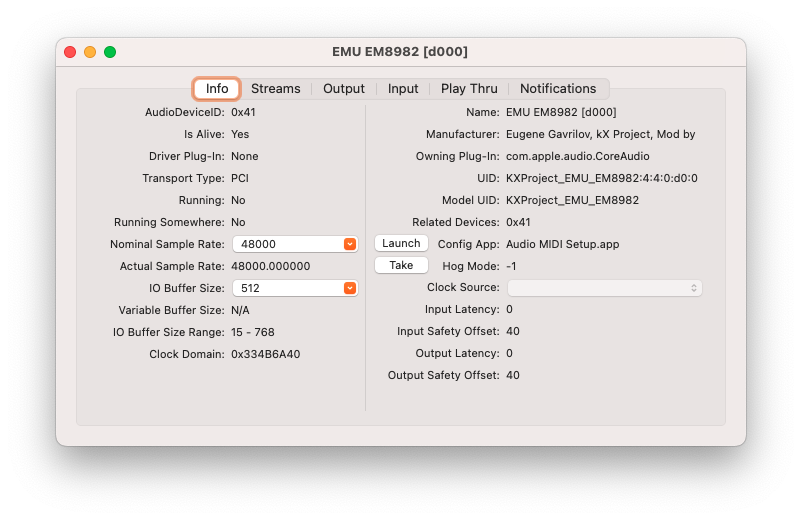Click the window title EMU EM8982 [d000]

click(x=400, y=52)
